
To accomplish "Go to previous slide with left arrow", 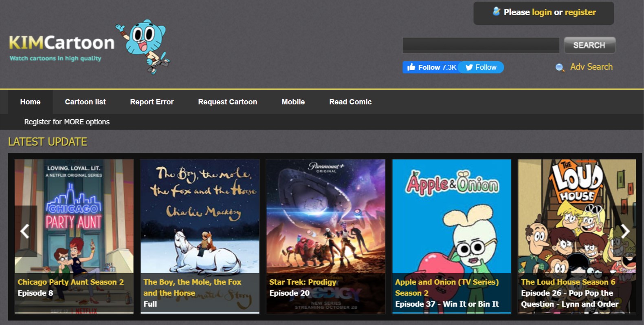I will point(25,231).
